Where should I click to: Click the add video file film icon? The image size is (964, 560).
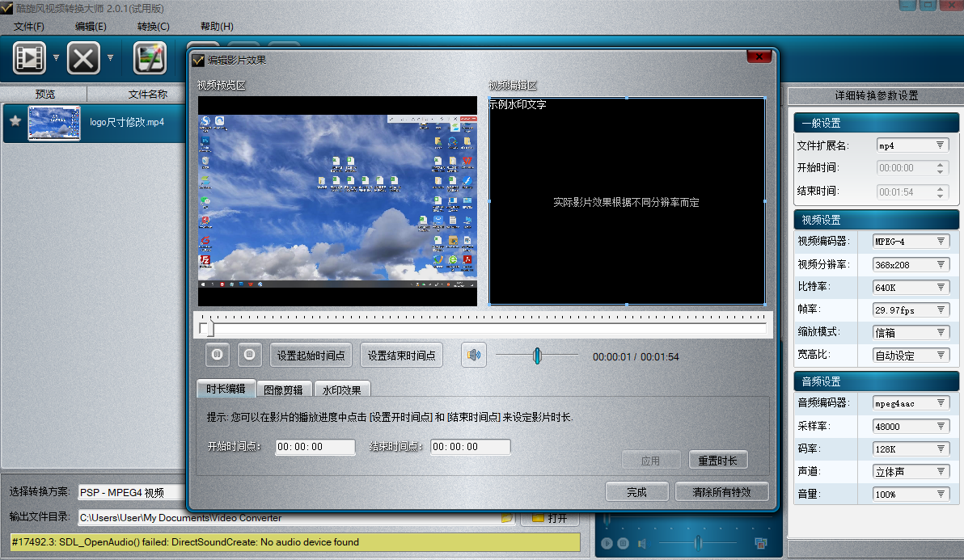[x=29, y=58]
